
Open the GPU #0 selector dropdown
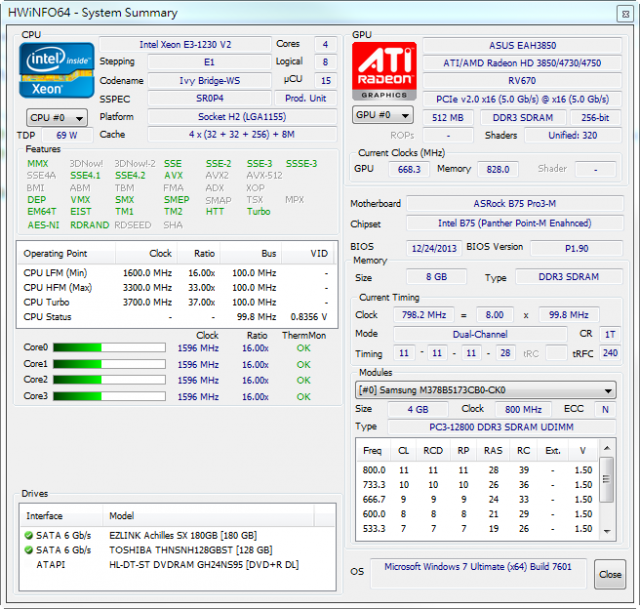point(383,115)
